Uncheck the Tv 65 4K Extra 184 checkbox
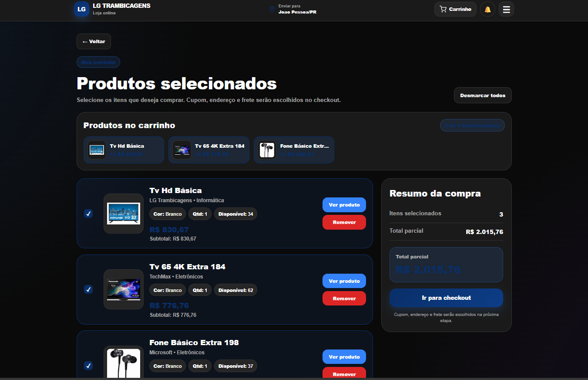This screenshot has width=588, height=380. pyautogui.click(x=88, y=289)
